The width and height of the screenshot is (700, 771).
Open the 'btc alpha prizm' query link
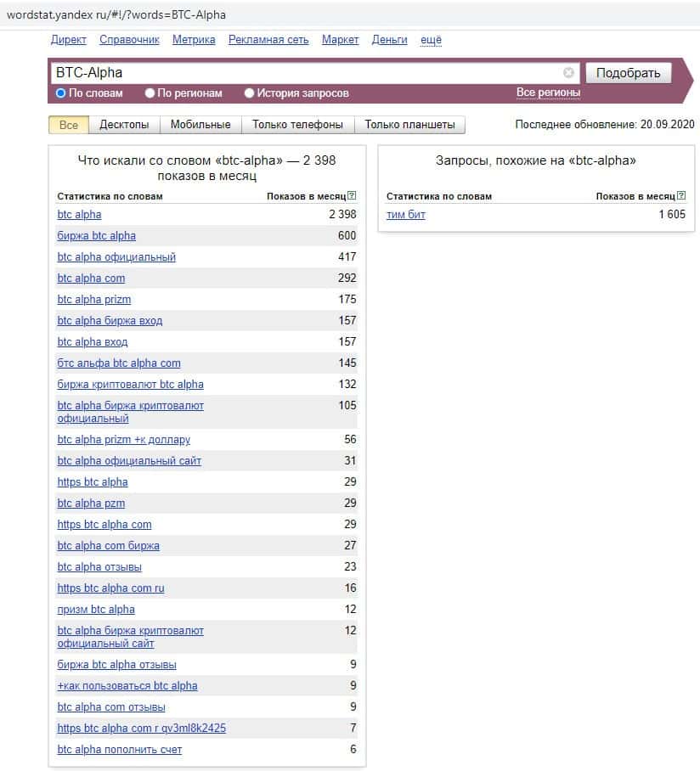click(94, 299)
